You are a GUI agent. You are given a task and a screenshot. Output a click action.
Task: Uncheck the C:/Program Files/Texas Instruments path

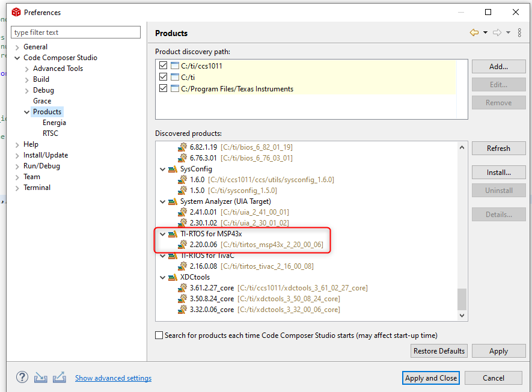(x=162, y=88)
